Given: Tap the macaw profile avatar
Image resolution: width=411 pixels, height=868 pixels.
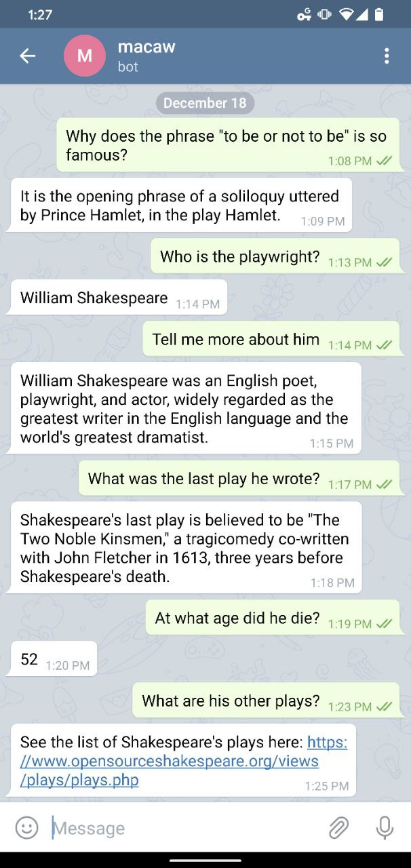Looking at the screenshot, I should [85, 56].
